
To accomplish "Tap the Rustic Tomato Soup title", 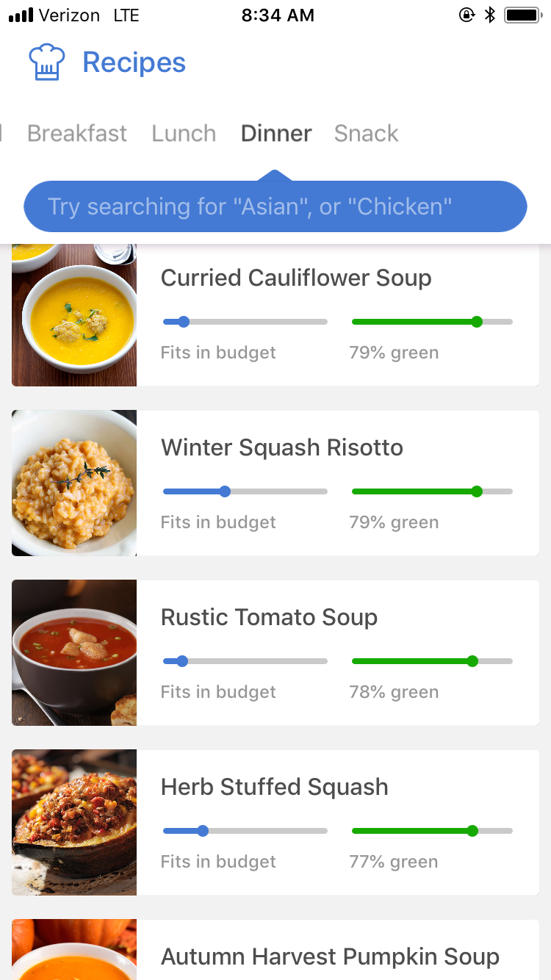I will pos(269,617).
